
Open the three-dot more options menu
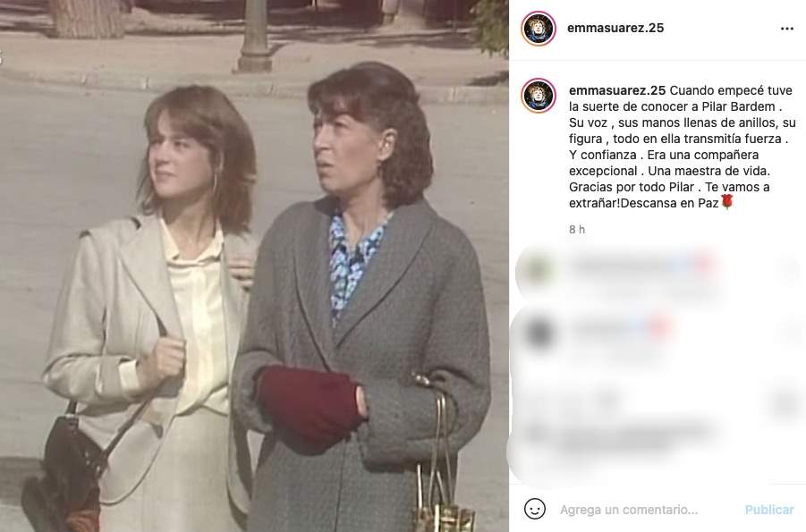pos(786,29)
